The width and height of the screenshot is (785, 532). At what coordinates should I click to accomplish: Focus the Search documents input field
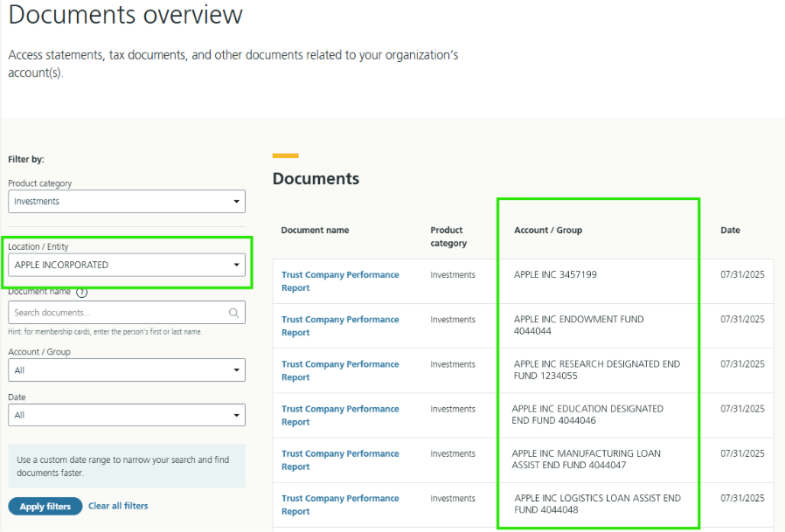coord(127,312)
